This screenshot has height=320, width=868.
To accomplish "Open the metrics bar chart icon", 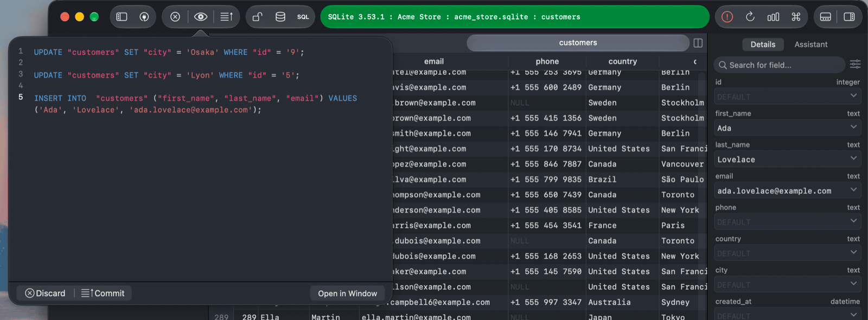I will coord(773,17).
